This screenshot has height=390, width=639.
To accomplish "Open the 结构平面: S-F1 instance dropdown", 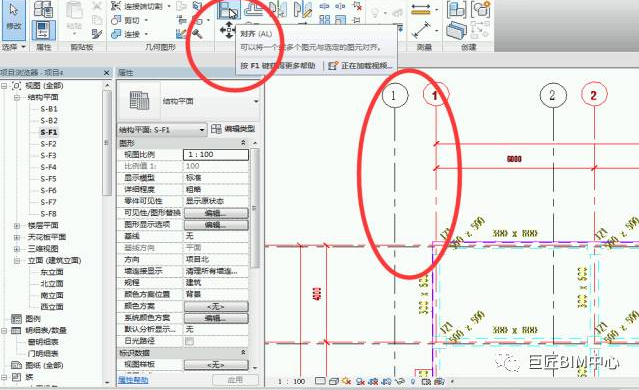I will pyautogui.click(x=162, y=130).
